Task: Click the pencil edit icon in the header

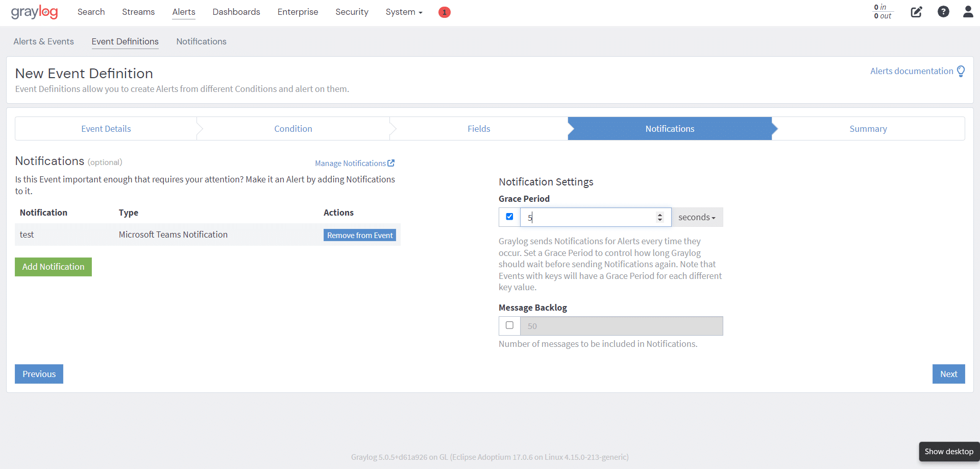Action: click(916, 12)
